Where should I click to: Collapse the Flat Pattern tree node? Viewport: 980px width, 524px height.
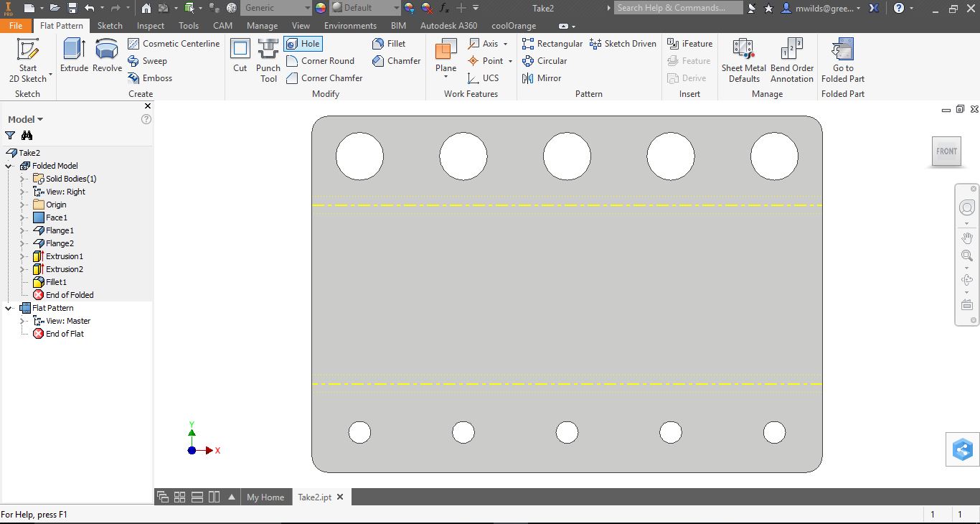(9, 308)
